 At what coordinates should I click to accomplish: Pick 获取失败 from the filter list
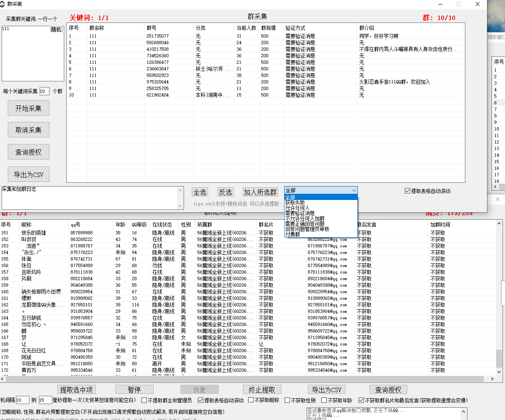(295, 202)
